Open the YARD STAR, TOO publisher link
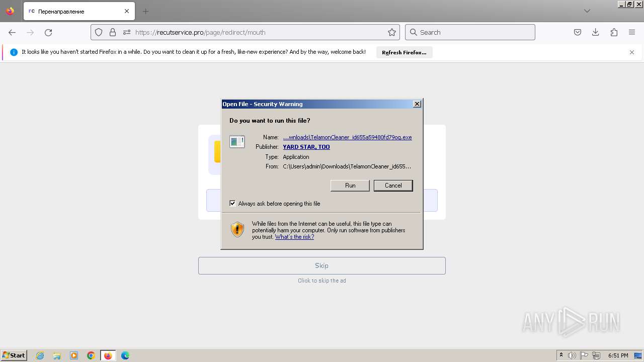644x362 pixels. 306,147
